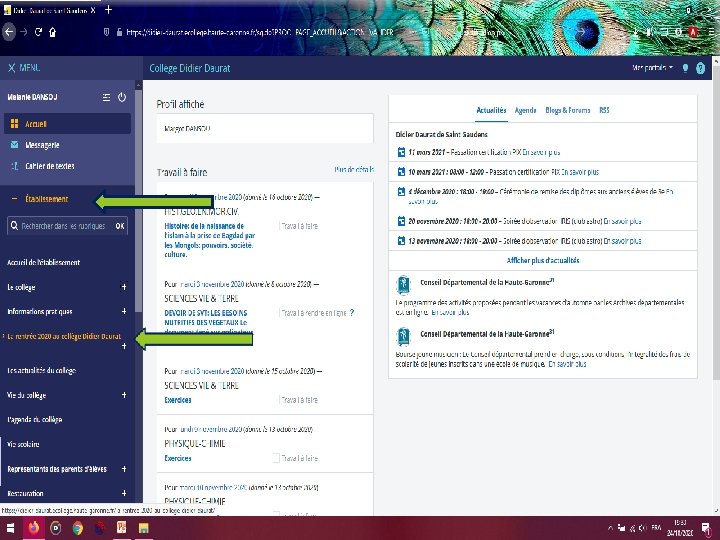Viewport: 720px width, 540px height.
Task: Open the PowerPoint icon in the taskbar
Action: pyautogui.click(x=121, y=527)
